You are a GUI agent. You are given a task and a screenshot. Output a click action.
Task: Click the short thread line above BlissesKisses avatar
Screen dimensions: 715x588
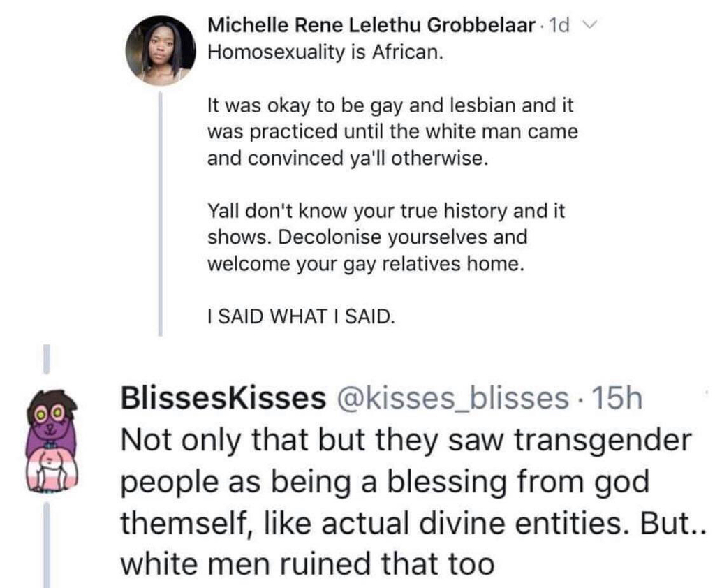click(x=48, y=358)
